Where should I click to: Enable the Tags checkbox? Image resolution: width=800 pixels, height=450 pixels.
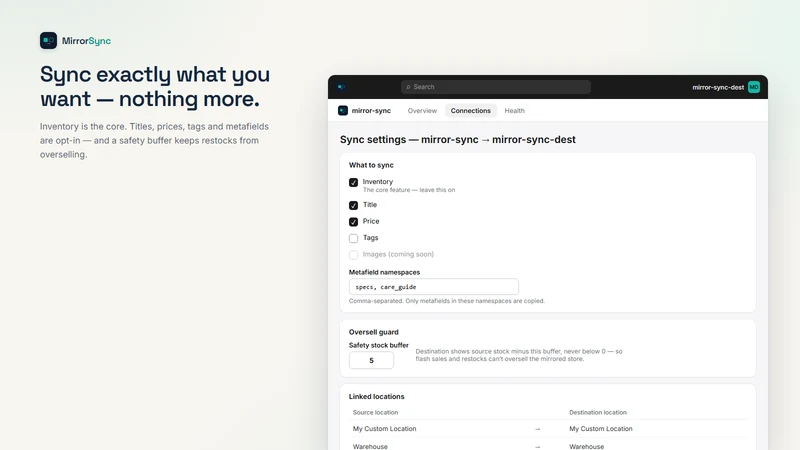tap(353, 238)
